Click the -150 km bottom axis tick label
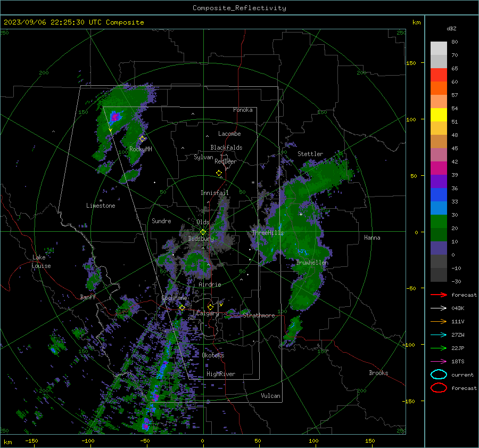 31,441
